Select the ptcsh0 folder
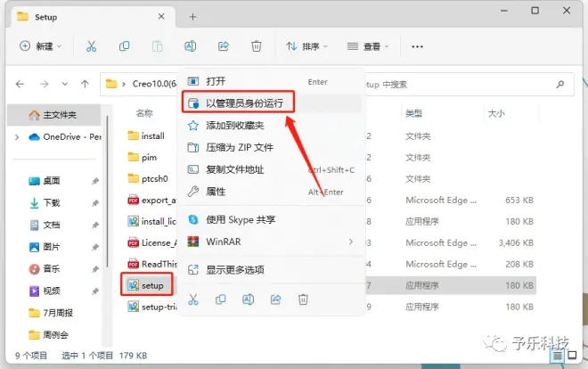The height and width of the screenshot is (369, 588). coord(148,179)
